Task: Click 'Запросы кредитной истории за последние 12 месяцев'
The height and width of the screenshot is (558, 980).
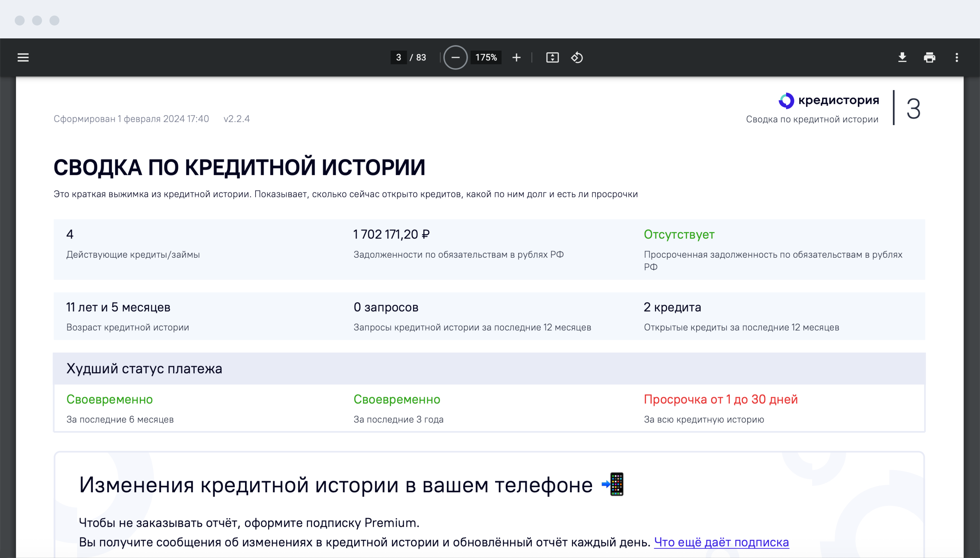Action: (472, 327)
